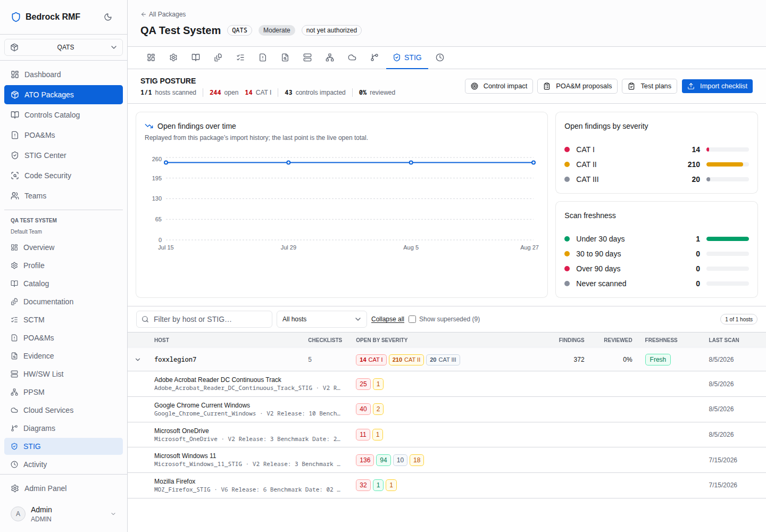Go to Dashboard in the sidebar
Screen dimensions: 766x532
point(64,74)
